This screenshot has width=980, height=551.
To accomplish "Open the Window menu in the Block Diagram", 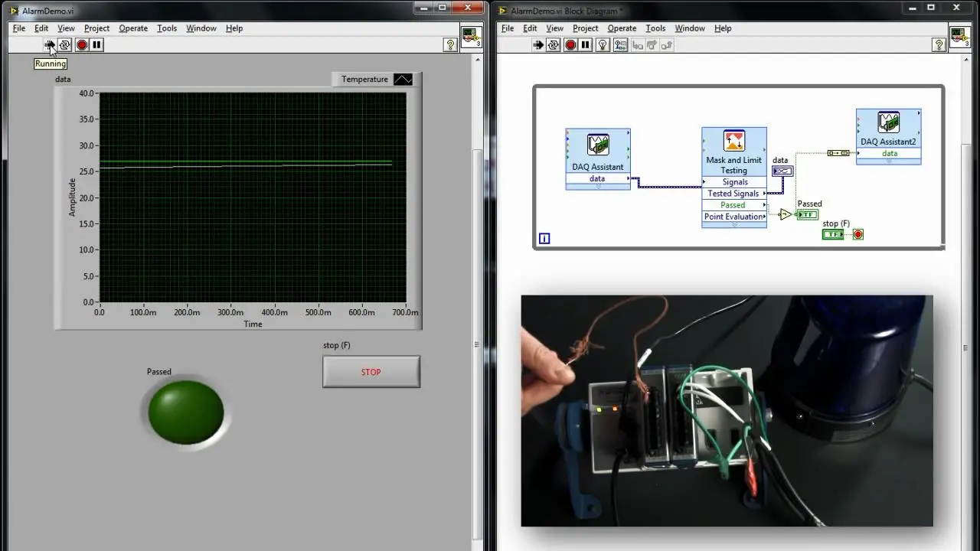I will (x=689, y=28).
